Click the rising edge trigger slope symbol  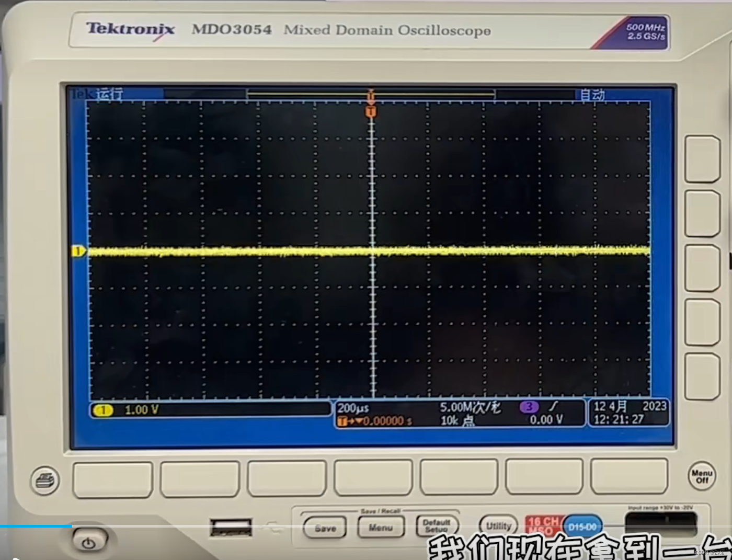[x=553, y=406]
